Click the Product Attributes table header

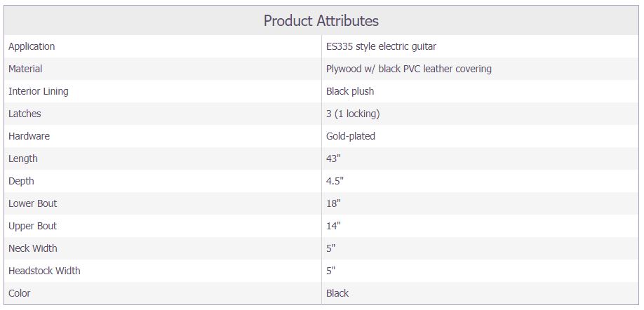coord(321,20)
